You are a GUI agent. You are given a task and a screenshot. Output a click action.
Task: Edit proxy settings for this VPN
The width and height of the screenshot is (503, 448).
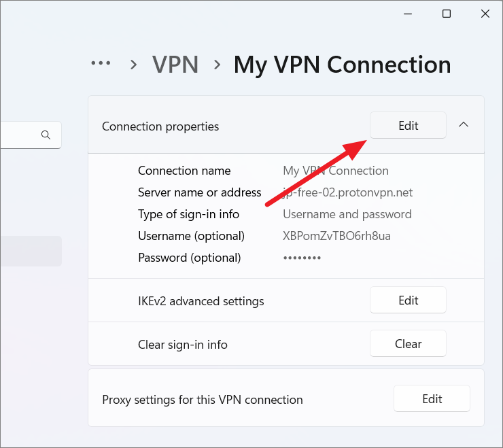pos(432,398)
